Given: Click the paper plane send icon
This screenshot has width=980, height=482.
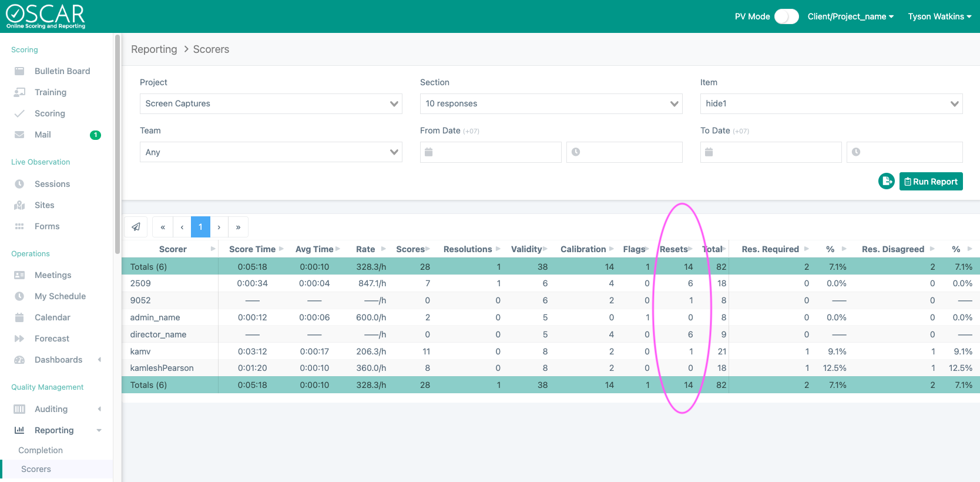Looking at the screenshot, I should pos(136,227).
